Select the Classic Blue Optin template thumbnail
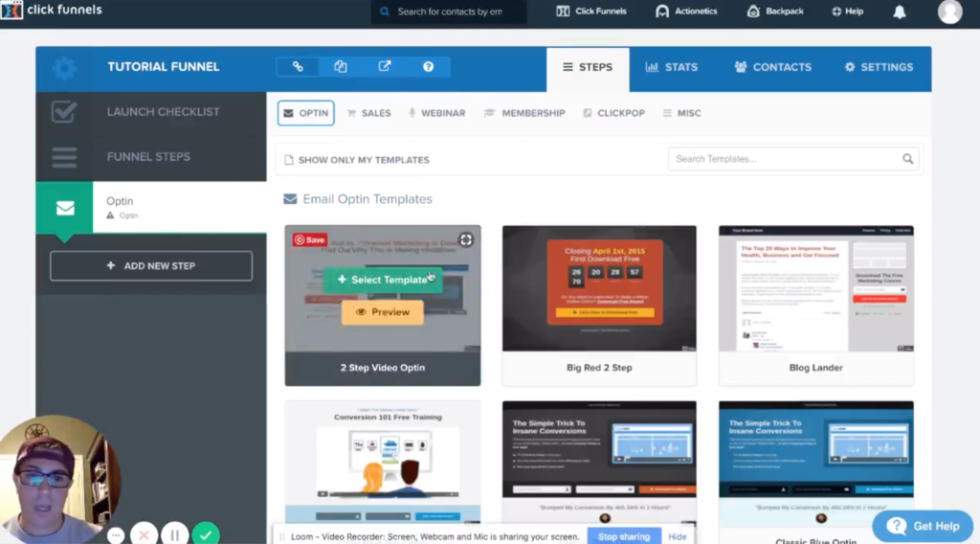This screenshot has width=980, height=544. point(815,463)
